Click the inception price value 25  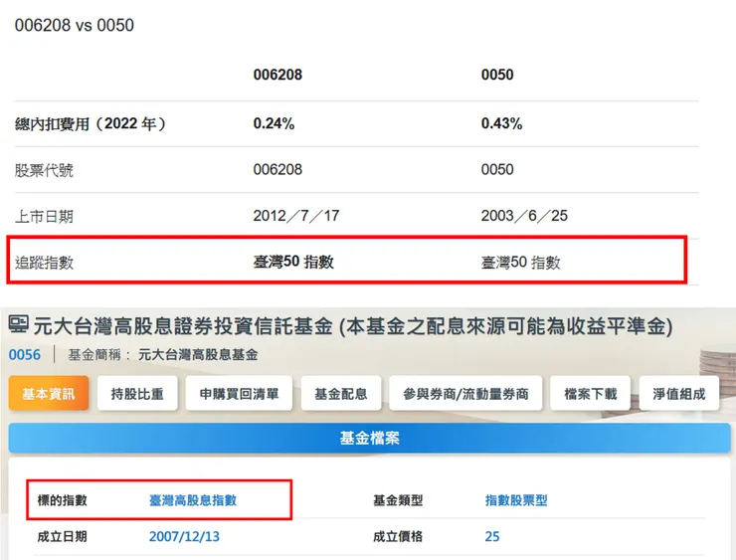(x=492, y=536)
